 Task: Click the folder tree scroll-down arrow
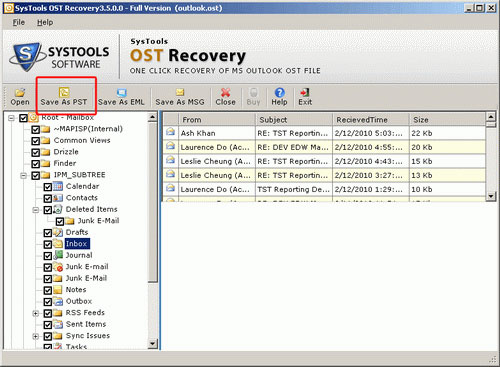click(x=152, y=344)
